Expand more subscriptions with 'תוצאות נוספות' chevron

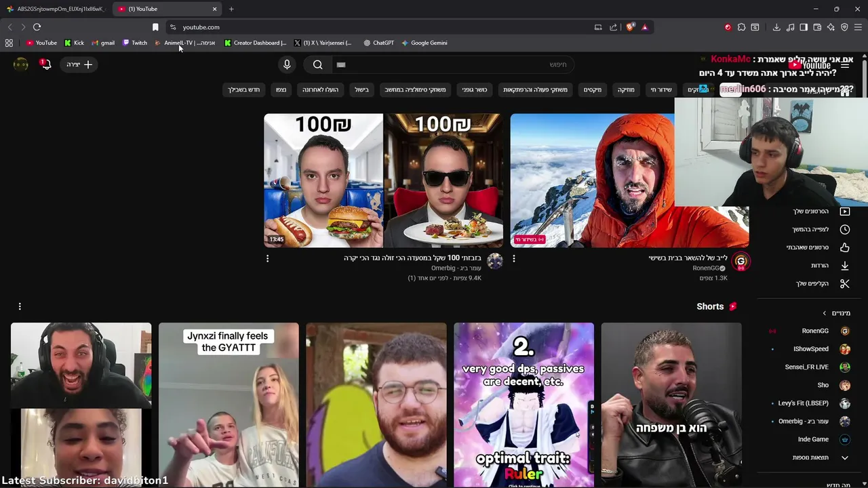tap(844, 457)
